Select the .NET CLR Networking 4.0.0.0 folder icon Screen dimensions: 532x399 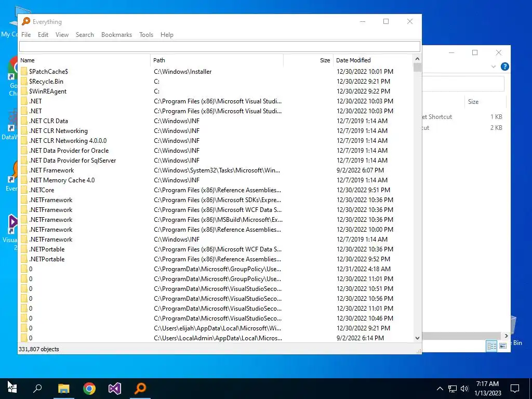click(x=24, y=140)
